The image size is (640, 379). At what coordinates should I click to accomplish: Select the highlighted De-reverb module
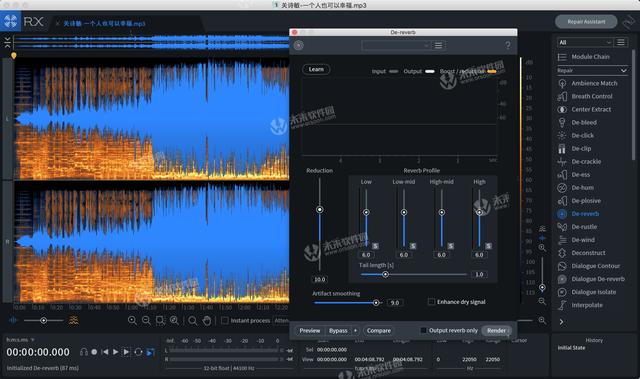point(578,214)
